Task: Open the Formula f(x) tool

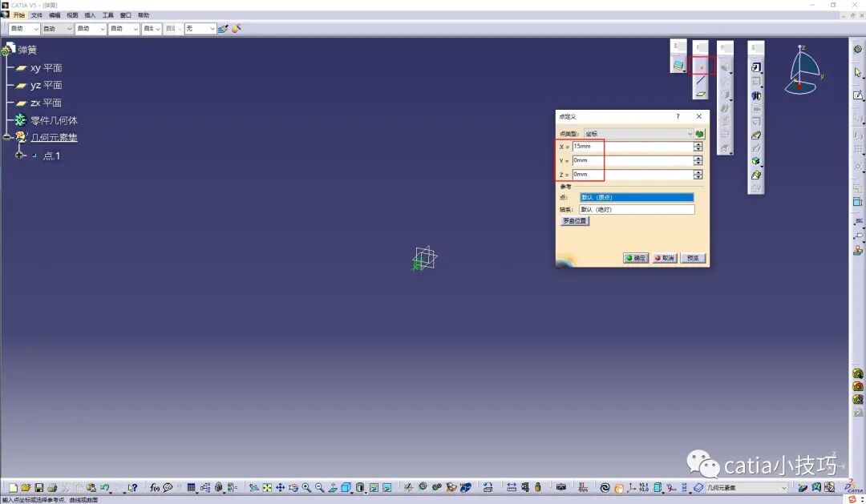Action: click(155, 487)
